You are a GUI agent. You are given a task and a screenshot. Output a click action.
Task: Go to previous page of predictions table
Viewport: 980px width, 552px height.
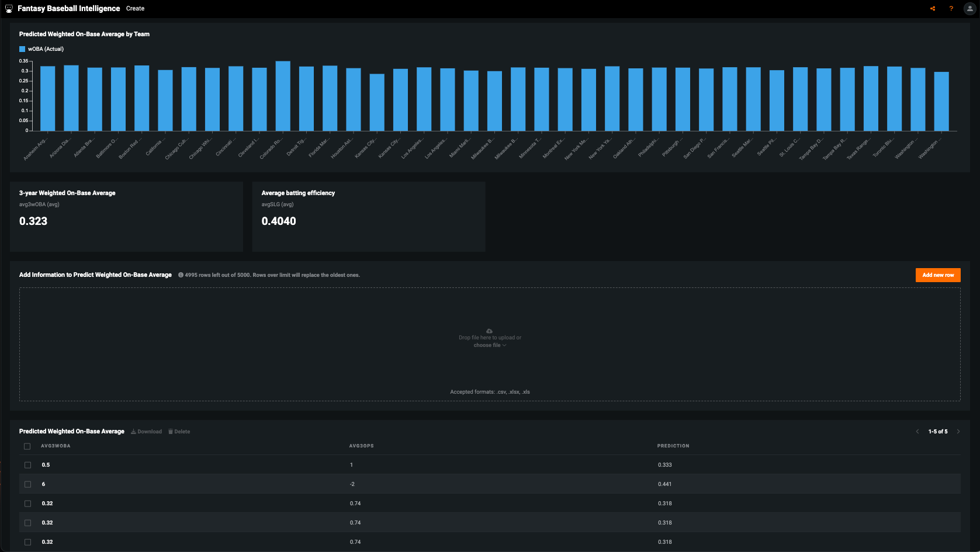[917, 432]
